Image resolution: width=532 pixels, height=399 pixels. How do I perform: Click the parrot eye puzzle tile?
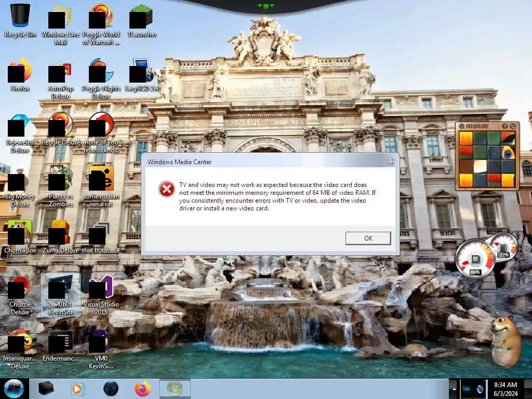click(508, 153)
